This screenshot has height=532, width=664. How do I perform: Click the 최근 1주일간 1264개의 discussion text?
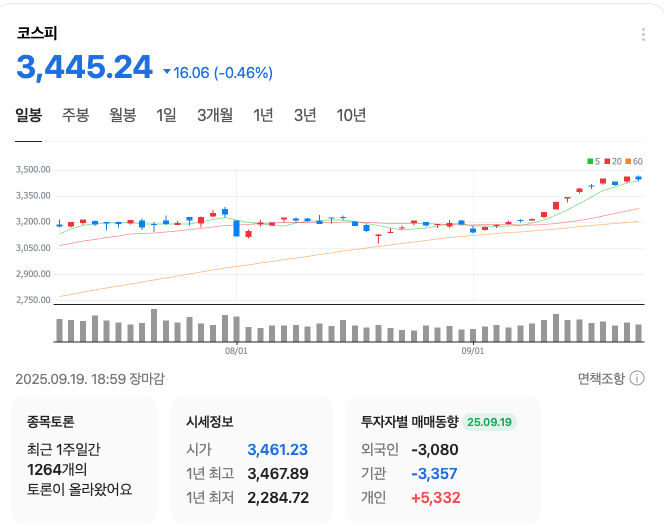[64, 460]
